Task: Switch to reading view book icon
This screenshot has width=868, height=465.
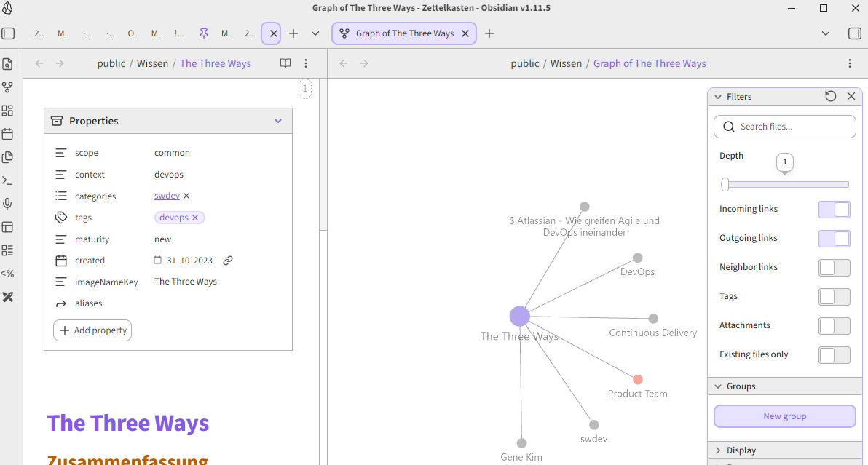Action: 285,63
